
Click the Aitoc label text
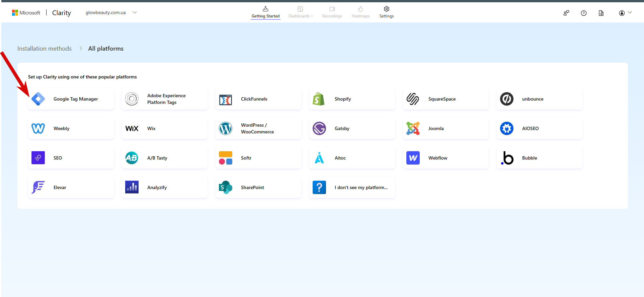click(340, 158)
